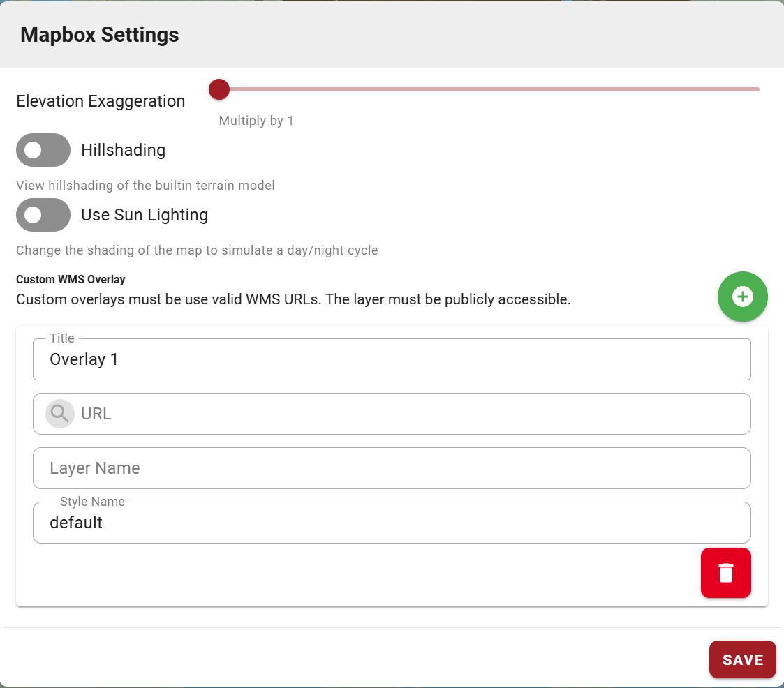The height and width of the screenshot is (688, 784).
Task: Toggle the Hillshading switch
Action: [43, 150]
